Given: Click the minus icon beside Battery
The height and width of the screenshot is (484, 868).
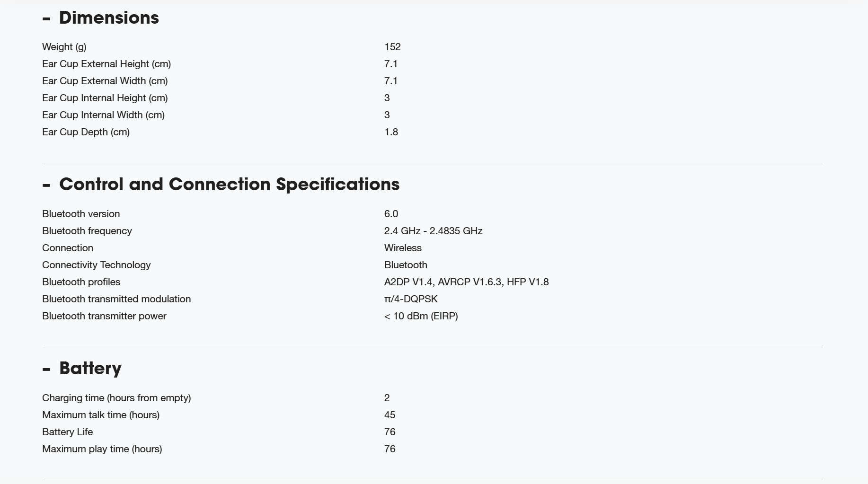Looking at the screenshot, I should point(46,370).
